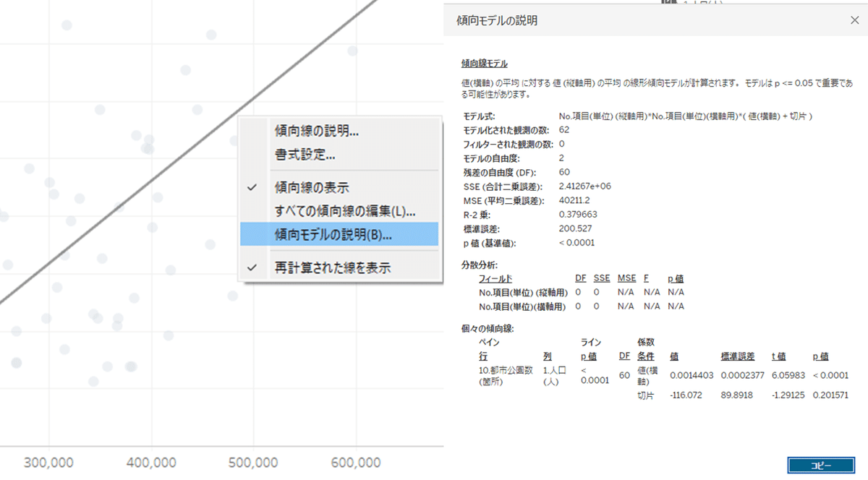Click the p 値 (基準値) label
Image resolution: width=868 pixels, height=480 pixels.
pos(490,243)
